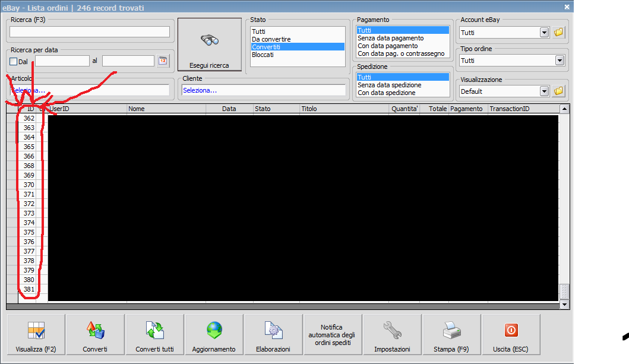Sort by Totale column header
This screenshot has width=629, height=364.
(x=434, y=109)
